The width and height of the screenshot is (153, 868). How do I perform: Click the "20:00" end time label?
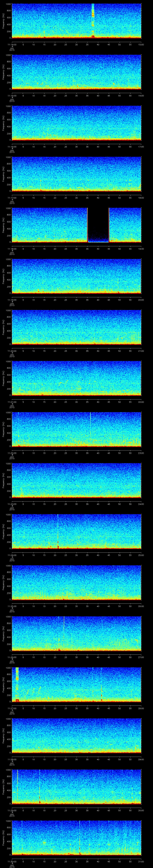(141, 300)
